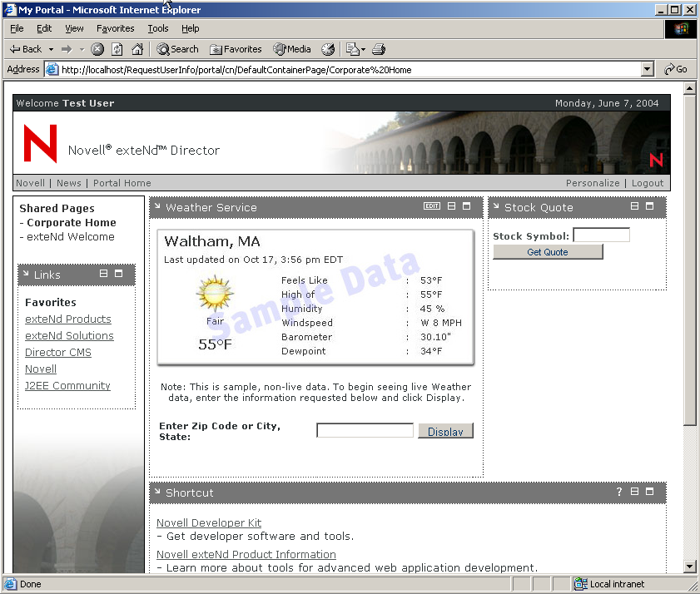Open the Edit menu
The width and height of the screenshot is (700, 594).
pos(44,28)
